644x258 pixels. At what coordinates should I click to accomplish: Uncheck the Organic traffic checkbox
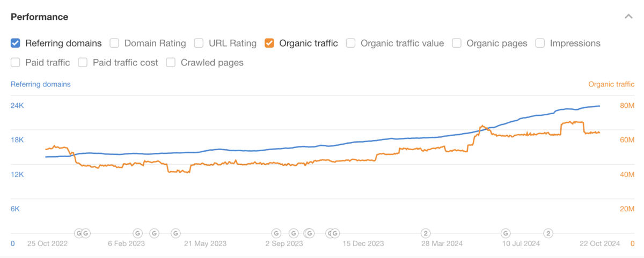click(x=269, y=43)
